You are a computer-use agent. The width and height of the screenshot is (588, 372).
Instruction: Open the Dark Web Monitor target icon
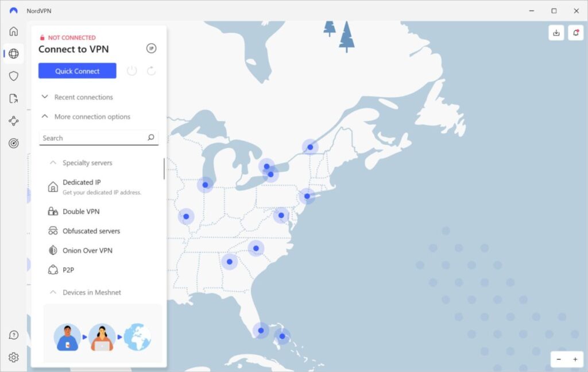(x=14, y=143)
